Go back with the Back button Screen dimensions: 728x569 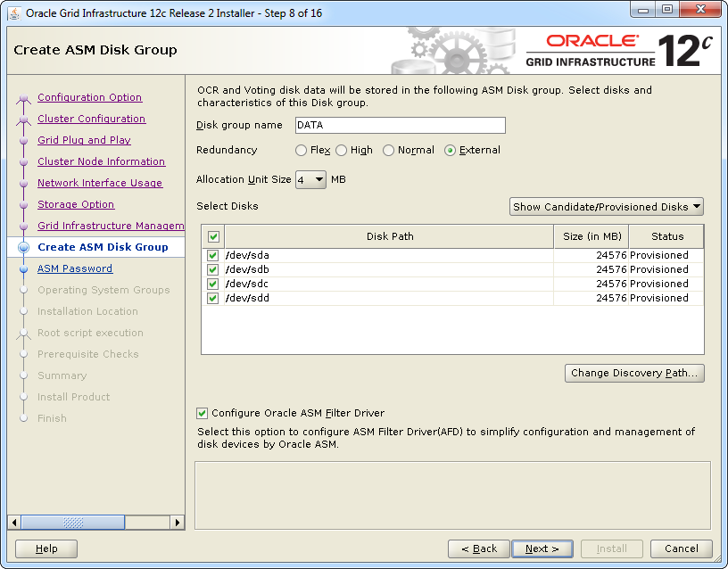click(478, 548)
